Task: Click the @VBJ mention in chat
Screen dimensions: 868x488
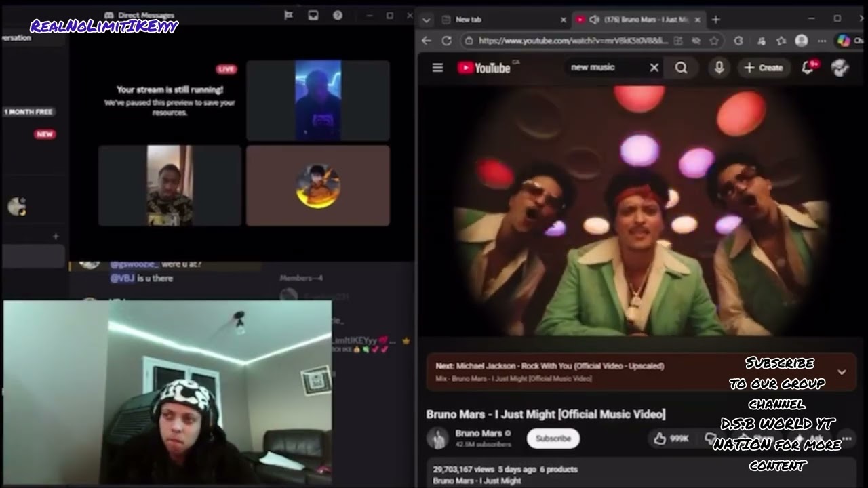Action: pyautogui.click(x=122, y=278)
